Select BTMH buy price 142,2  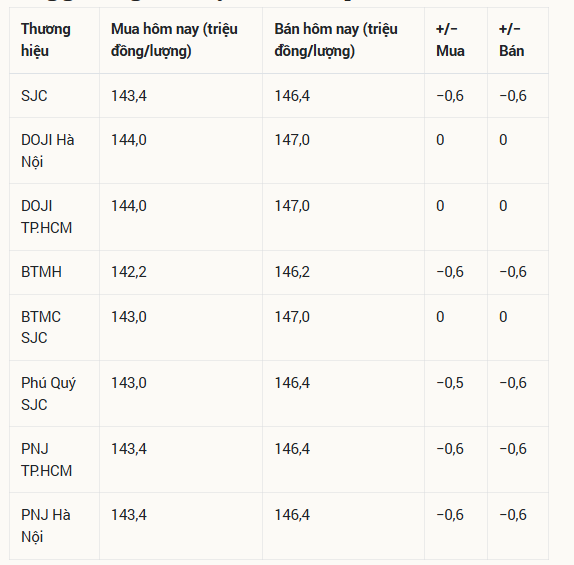tap(129, 272)
